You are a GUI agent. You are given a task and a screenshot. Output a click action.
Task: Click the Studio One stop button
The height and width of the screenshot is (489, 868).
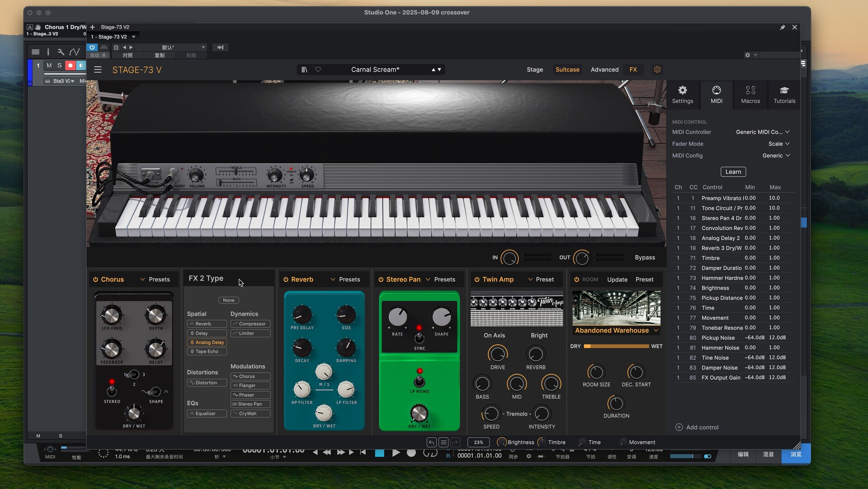[x=379, y=453]
